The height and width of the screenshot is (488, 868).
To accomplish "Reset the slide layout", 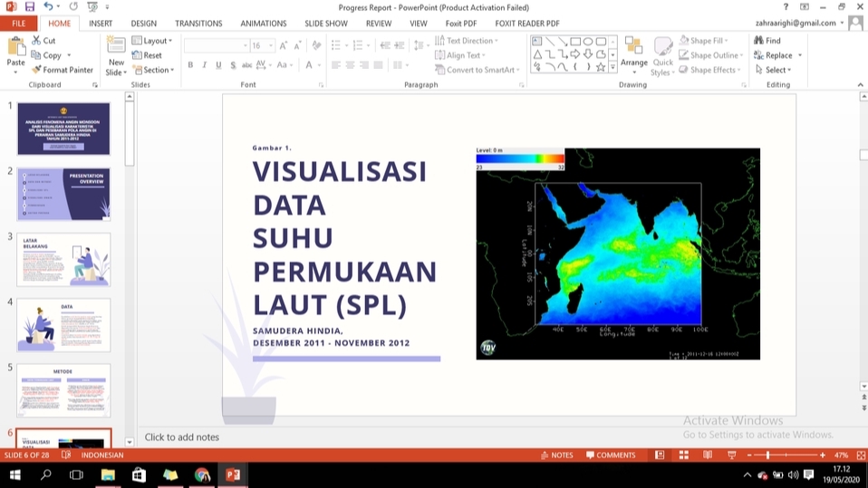I will click(x=147, y=55).
